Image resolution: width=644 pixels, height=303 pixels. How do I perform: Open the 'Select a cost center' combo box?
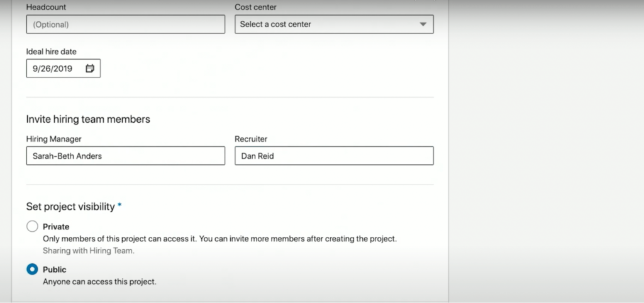(327, 25)
